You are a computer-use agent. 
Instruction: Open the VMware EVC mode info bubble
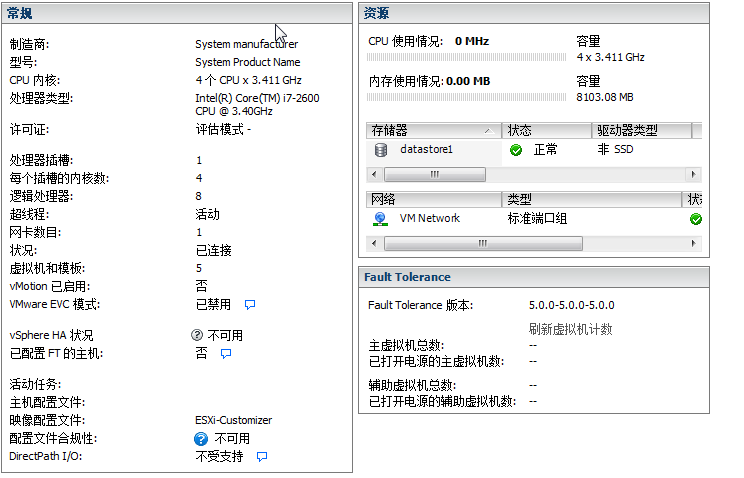250,304
